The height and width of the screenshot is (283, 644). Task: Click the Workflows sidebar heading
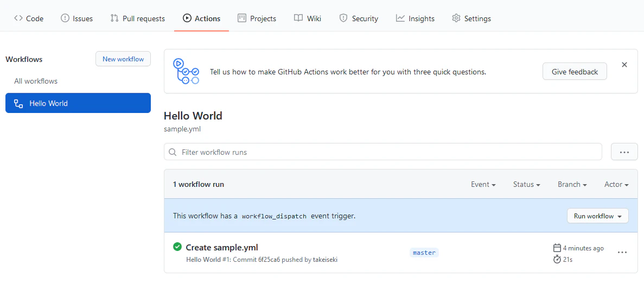24,59
